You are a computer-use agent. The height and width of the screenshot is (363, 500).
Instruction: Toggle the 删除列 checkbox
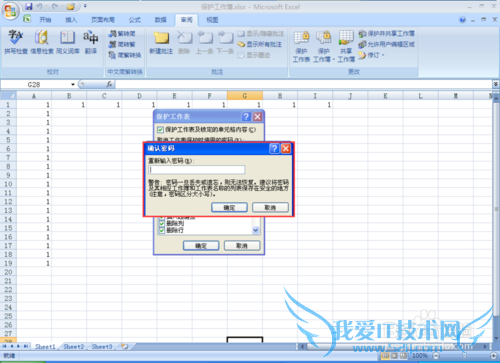coord(162,223)
